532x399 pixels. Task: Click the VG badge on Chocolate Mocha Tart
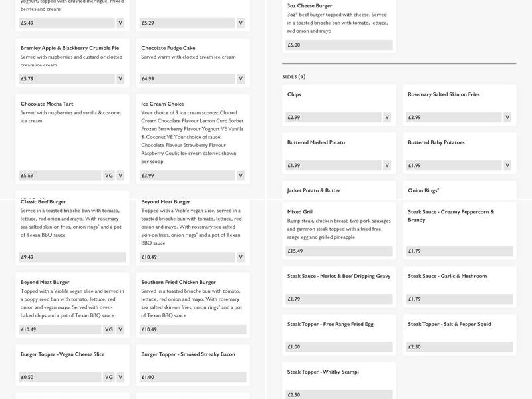pos(109,176)
